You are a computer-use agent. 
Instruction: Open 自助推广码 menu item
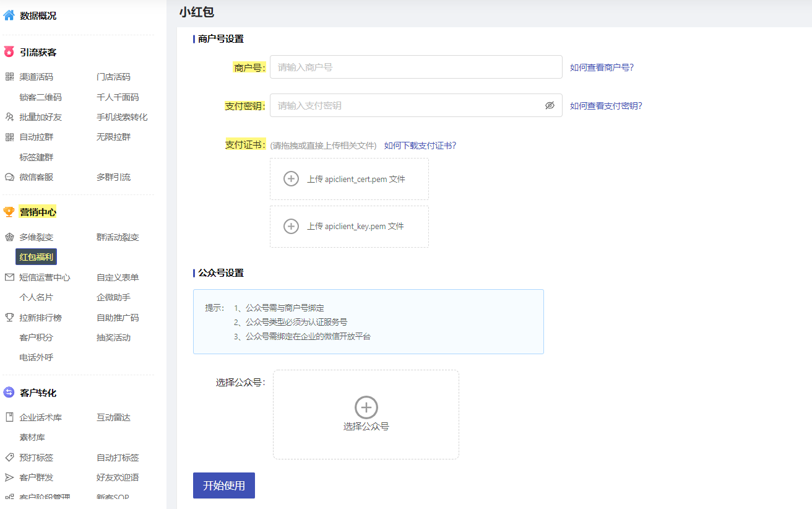click(x=118, y=318)
